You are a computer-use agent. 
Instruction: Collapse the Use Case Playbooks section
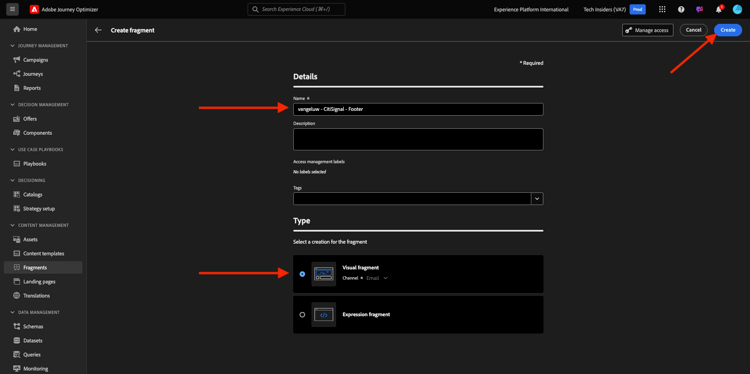point(12,150)
